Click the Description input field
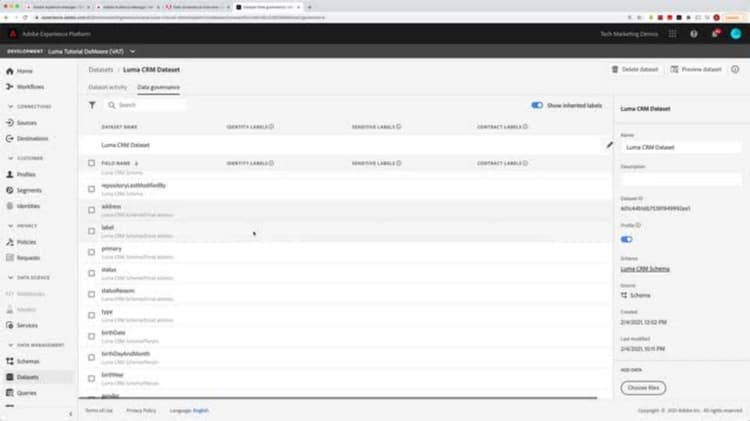The width and height of the screenshot is (750, 421). click(681, 179)
